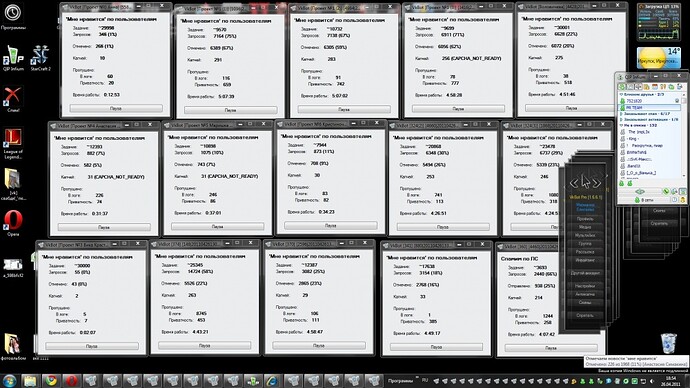Pause the bot with runtime 0:31:37
This screenshot has width=690, height=388.
(104, 227)
